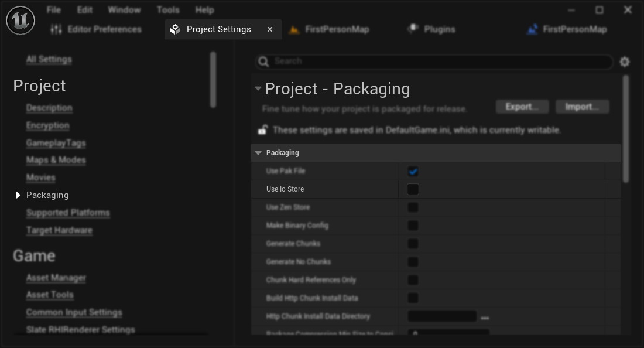The image size is (644, 348).
Task: Tick the Generate No Chunks checkbox
Action: pos(413,262)
